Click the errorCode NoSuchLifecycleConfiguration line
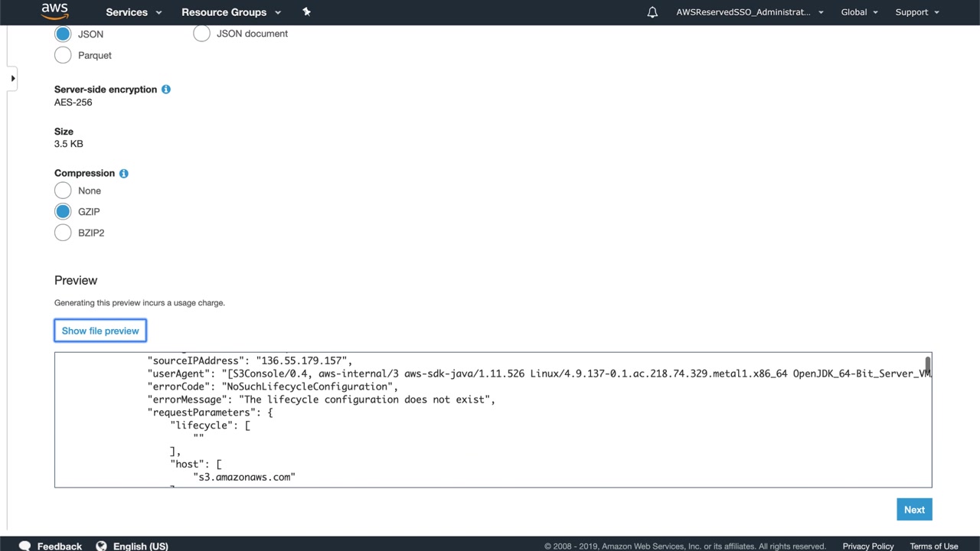980x551 pixels. pos(273,386)
